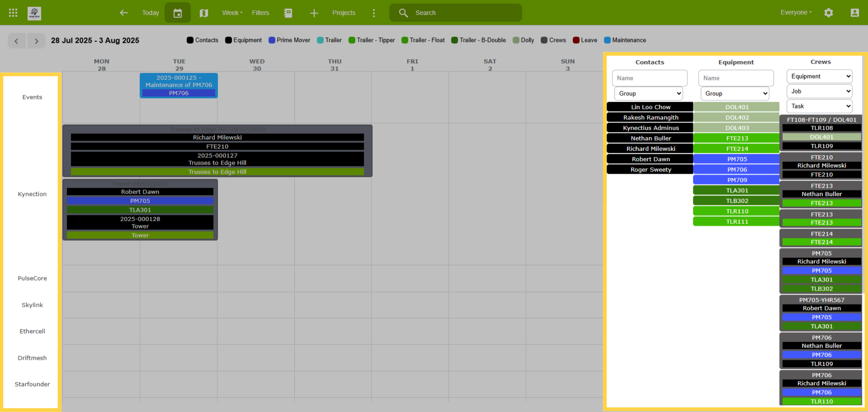Open Trusses to Edge Hill job card header
The width and height of the screenshot is (868, 412).
(217, 130)
